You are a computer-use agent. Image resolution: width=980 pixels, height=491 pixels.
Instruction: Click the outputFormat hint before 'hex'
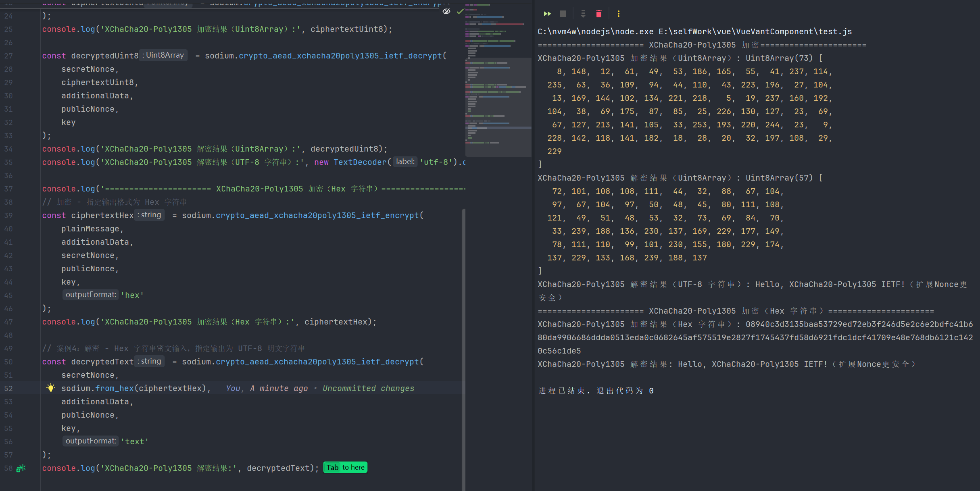(91, 295)
